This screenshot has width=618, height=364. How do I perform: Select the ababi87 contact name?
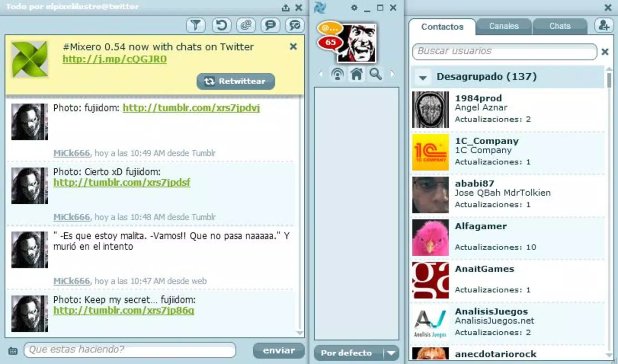[475, 183]
